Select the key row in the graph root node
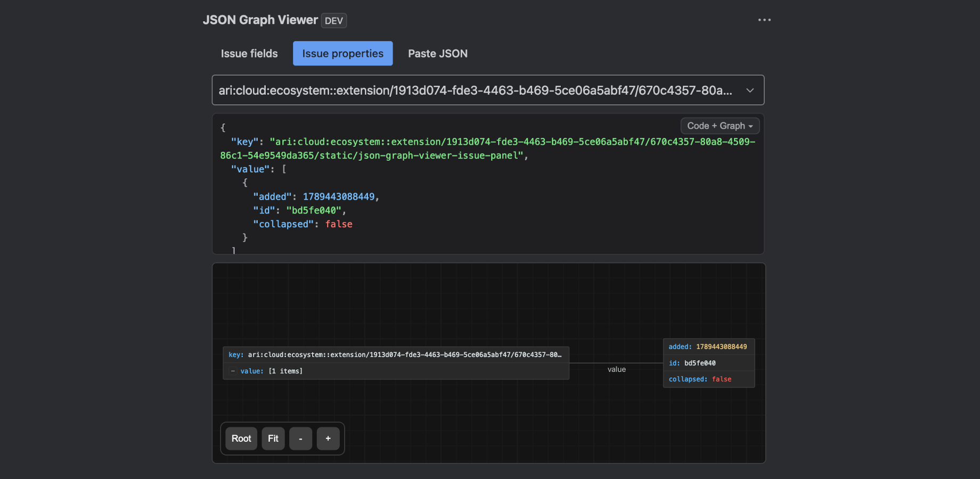 click(x=396, y=354)
